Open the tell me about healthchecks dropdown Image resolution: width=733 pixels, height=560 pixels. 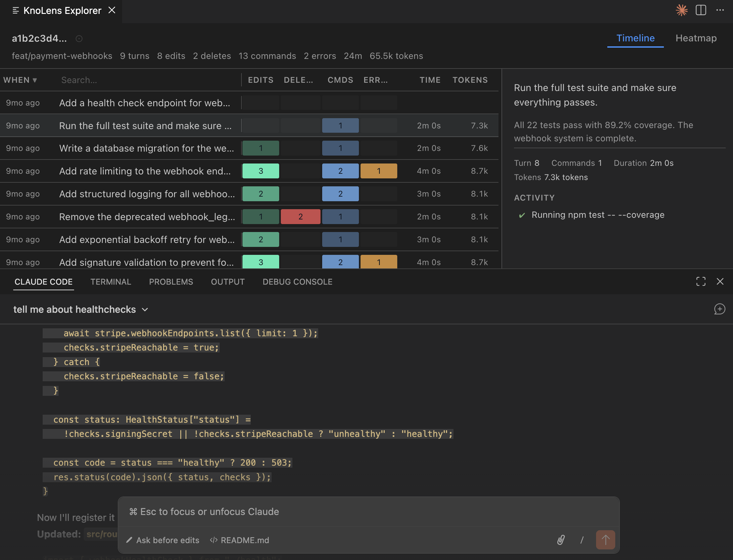pyautogui.click(x=145, y=309)
